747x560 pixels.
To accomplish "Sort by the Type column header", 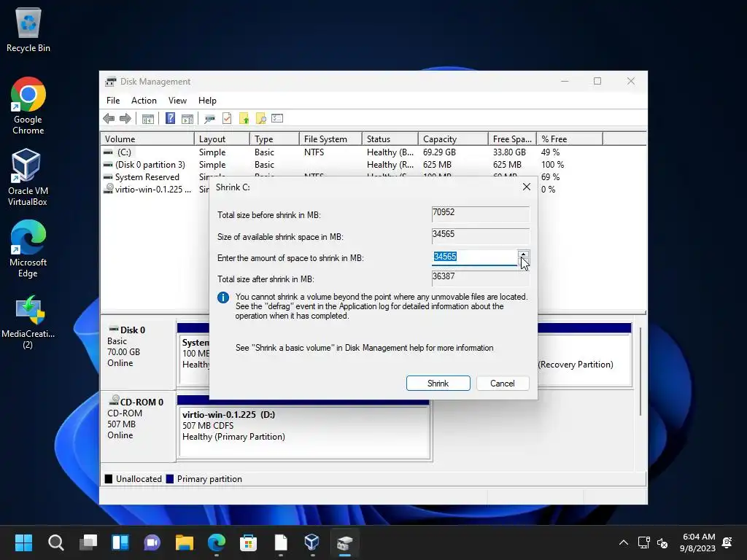I will 274,139.
